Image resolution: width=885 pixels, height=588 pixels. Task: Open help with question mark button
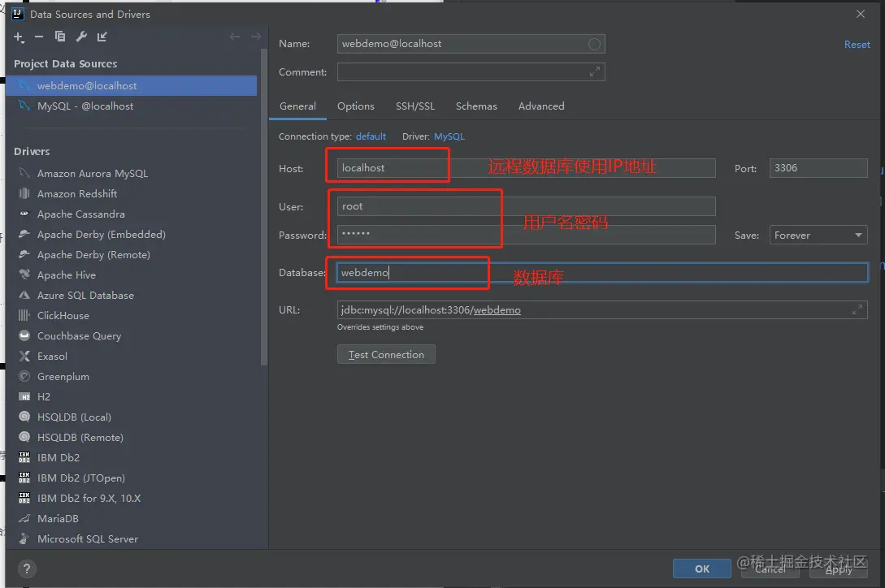pyautogui.click(x=27, y=569)
